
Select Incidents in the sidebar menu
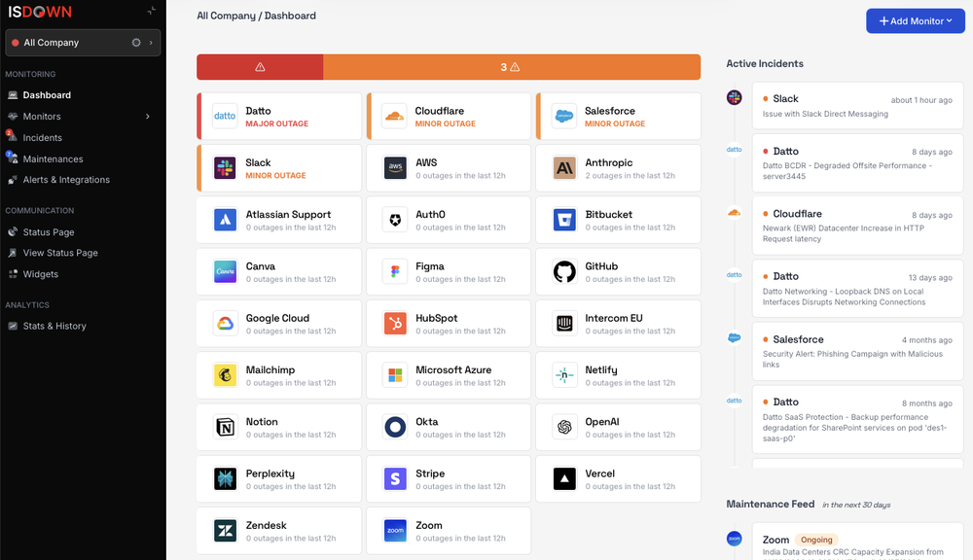point(41,137)
